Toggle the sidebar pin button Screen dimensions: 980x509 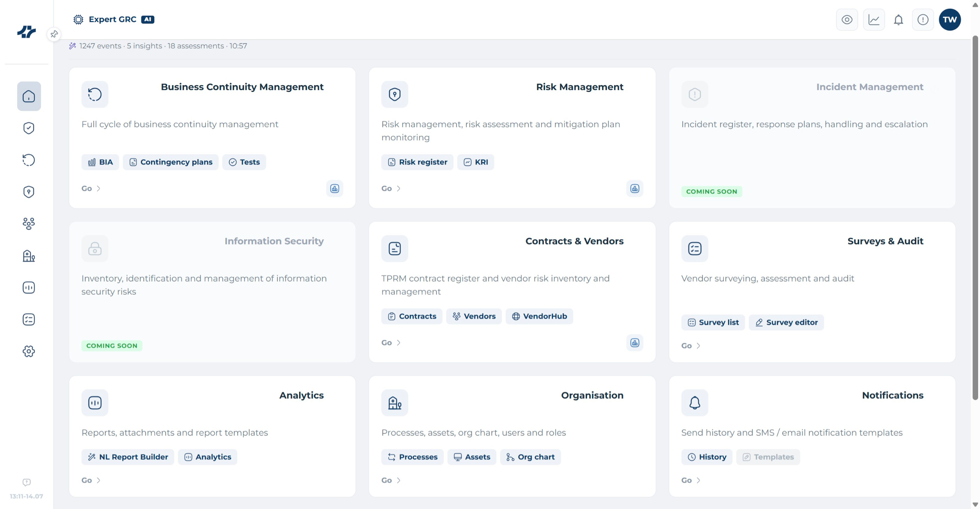(54, 34)
